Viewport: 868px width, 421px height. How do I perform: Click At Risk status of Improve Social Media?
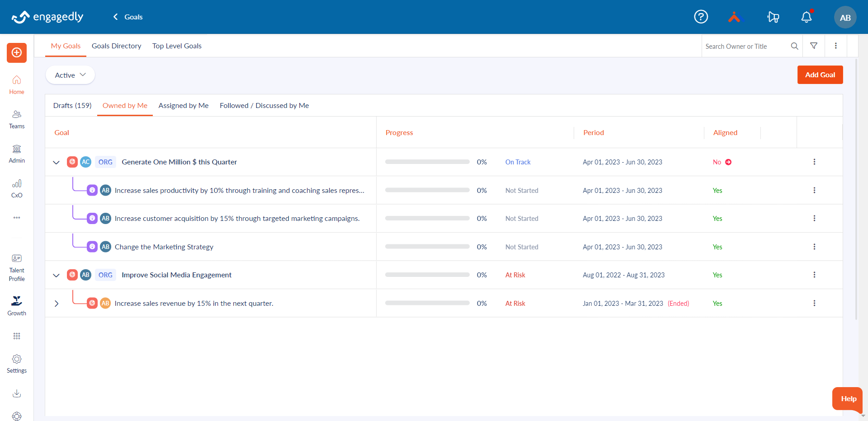515,275
